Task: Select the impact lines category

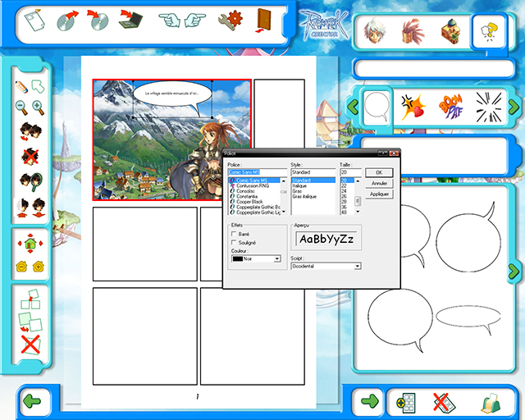Action: click(x=489, y=107)
